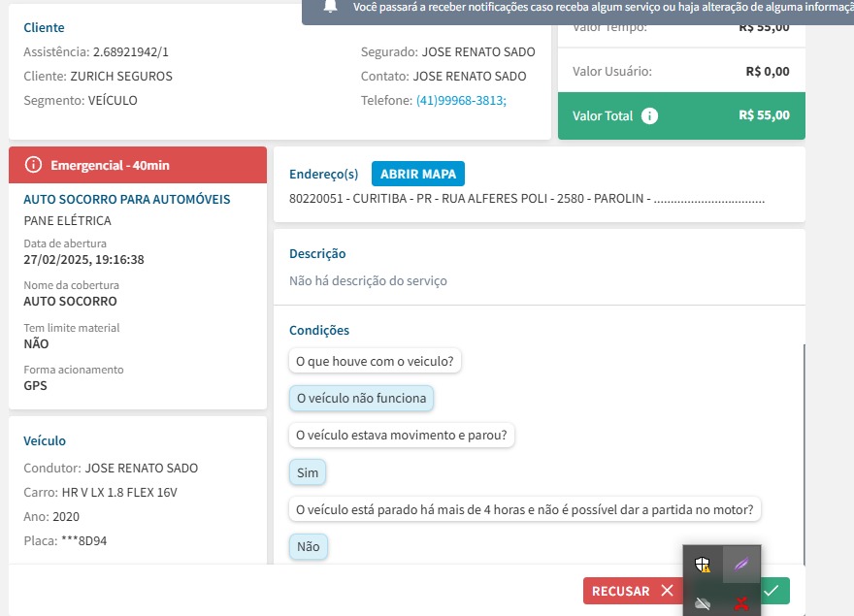Call the phone number (41)99968-3813
The height and width of the screenshot is (616, 854).
[x=461, y=100]
